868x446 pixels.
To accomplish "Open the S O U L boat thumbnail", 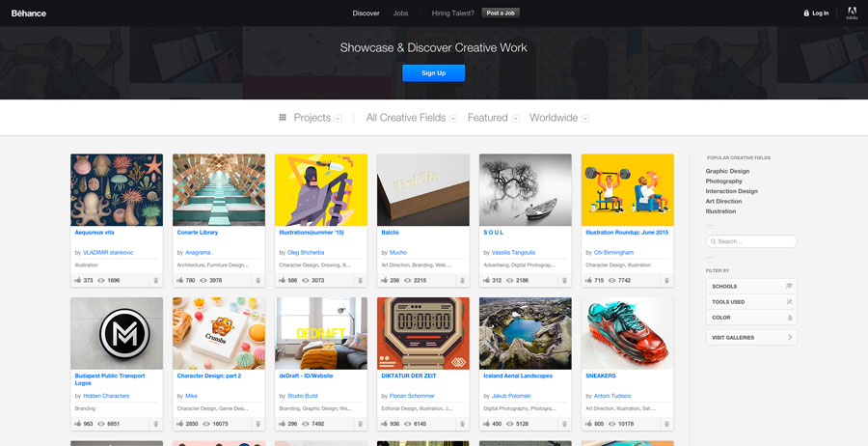I will click(x=526, y=190).
